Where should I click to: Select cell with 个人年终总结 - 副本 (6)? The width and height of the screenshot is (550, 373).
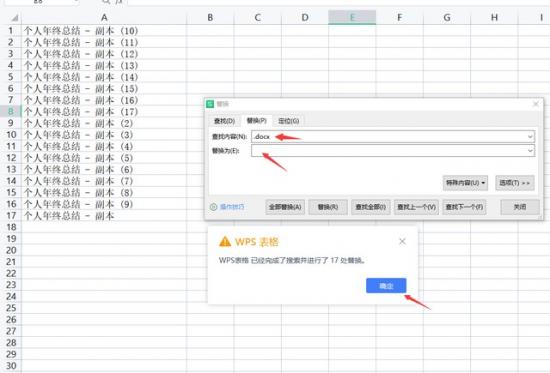[104, 169]
